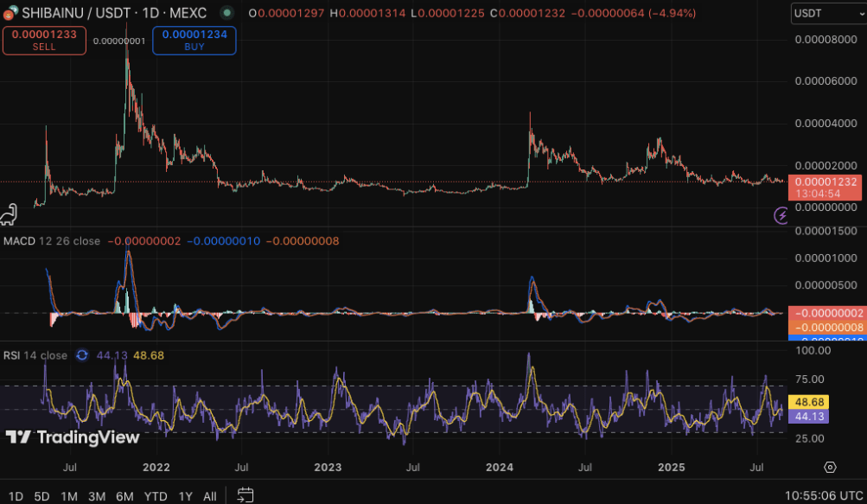Open chart settings gear icon

coord(830,467)
